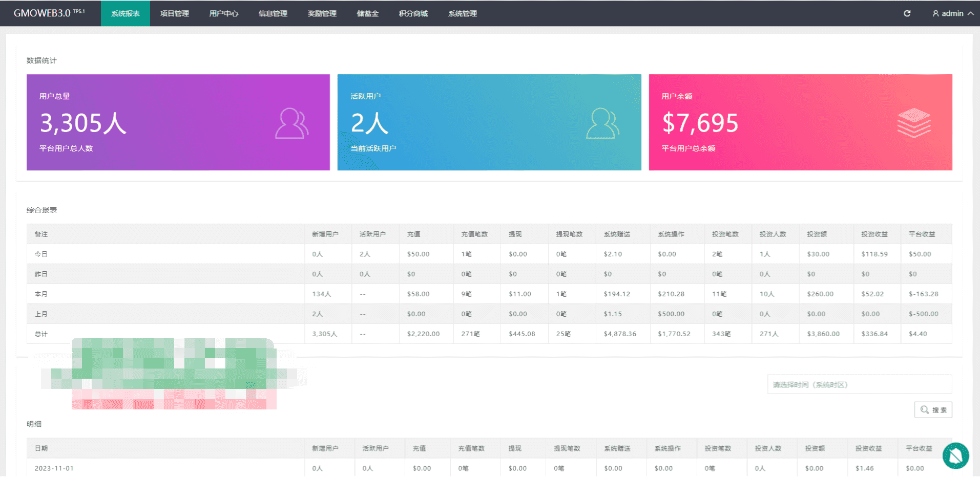This screenshot has height=478, width=980.
Task: Click user icon on 活跃用户 card
Action: click(x=603, y=123)
